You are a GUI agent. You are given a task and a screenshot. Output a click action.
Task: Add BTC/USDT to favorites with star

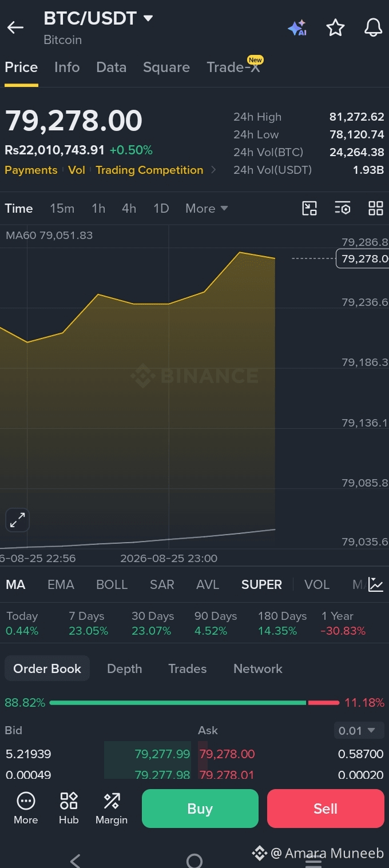point(335,28)
